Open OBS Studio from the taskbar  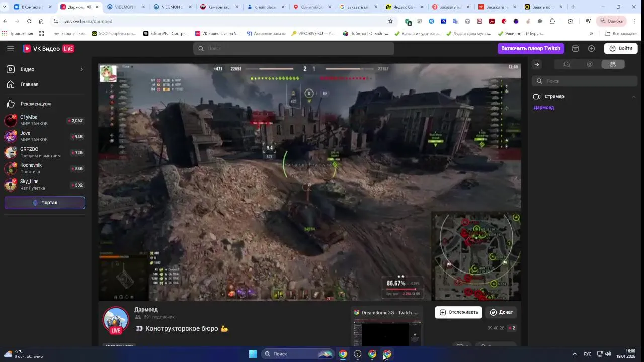357,354
